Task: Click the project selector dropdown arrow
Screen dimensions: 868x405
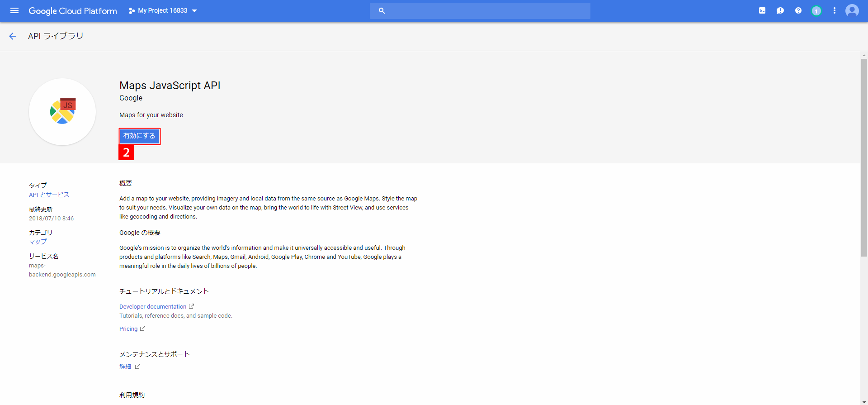Action: [194, 11]
